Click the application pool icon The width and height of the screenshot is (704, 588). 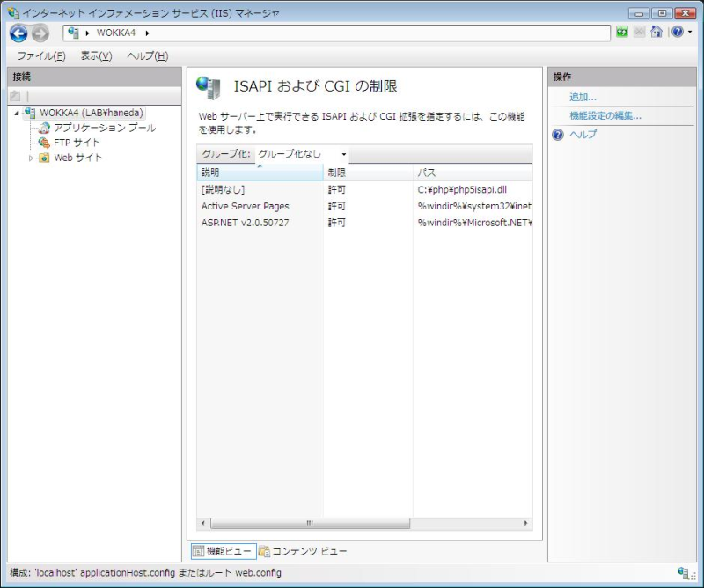pyautogui.click(x=43, y=128)
